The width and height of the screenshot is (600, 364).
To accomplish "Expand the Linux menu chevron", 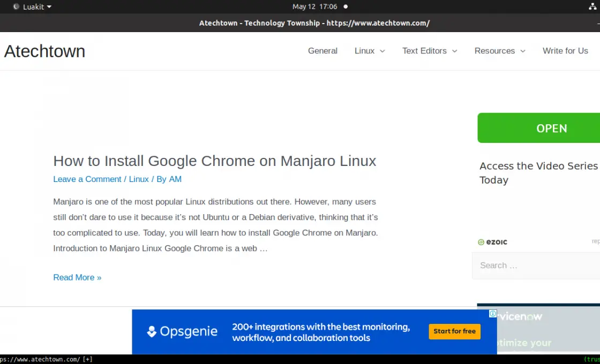I will pyautogui.click(x=382, y=51).
